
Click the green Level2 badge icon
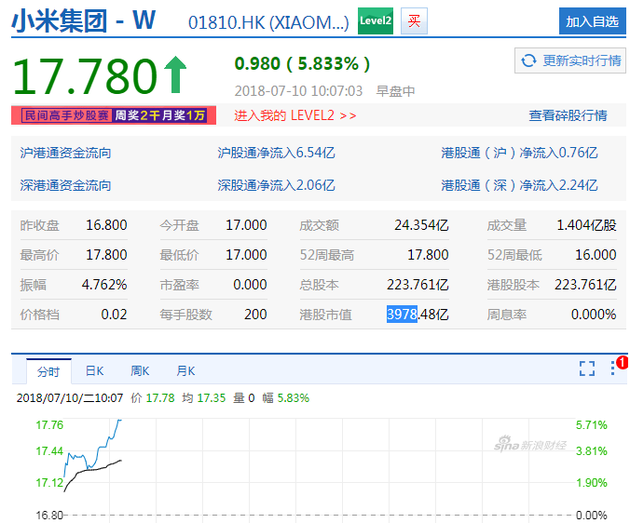point(375,21)
